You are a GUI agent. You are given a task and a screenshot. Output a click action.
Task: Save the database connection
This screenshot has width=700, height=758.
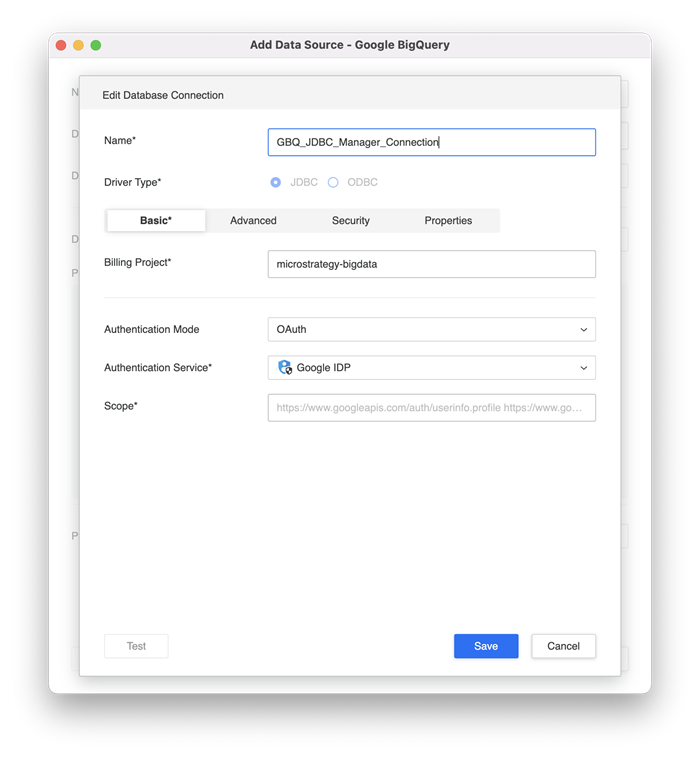tap(486, 646)
